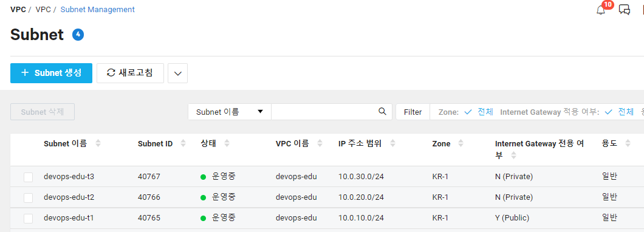This screenshot has width=644, height=232.
Task: Focus the subnet search text field
Action: [x=324, y=112]
